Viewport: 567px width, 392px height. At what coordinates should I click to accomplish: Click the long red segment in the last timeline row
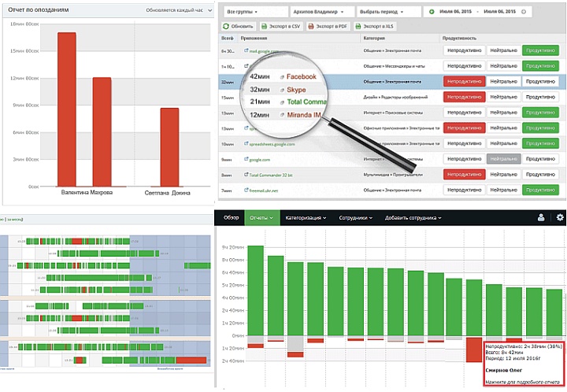191,361
